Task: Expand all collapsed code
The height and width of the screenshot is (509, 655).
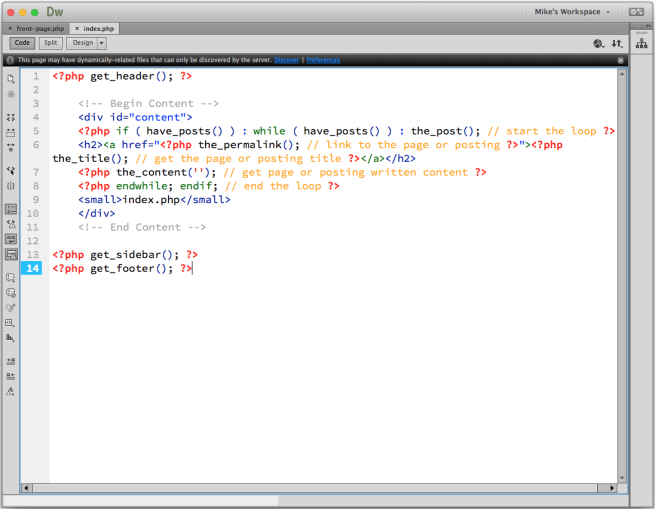Action: point(11,147)
